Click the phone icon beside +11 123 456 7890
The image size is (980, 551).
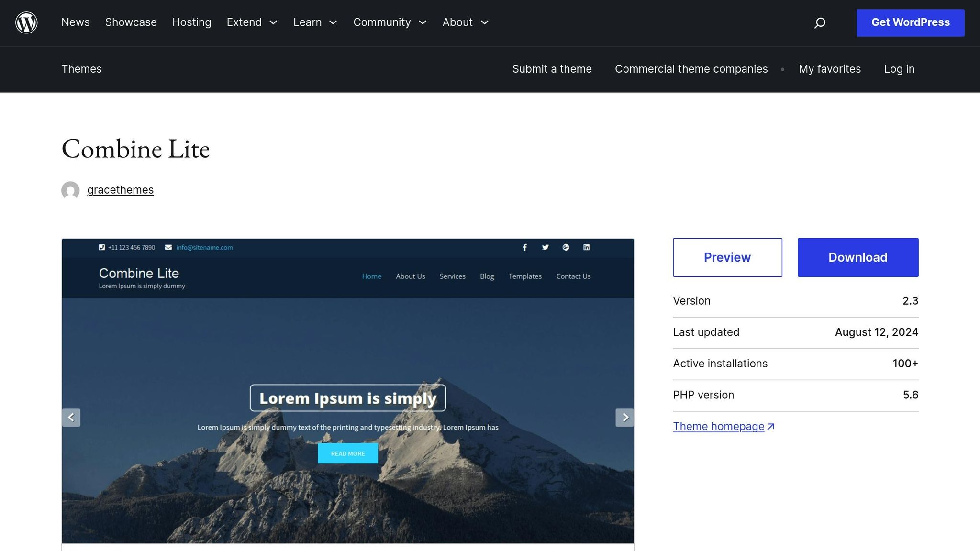pyautogui.click(x=101, y=247)
